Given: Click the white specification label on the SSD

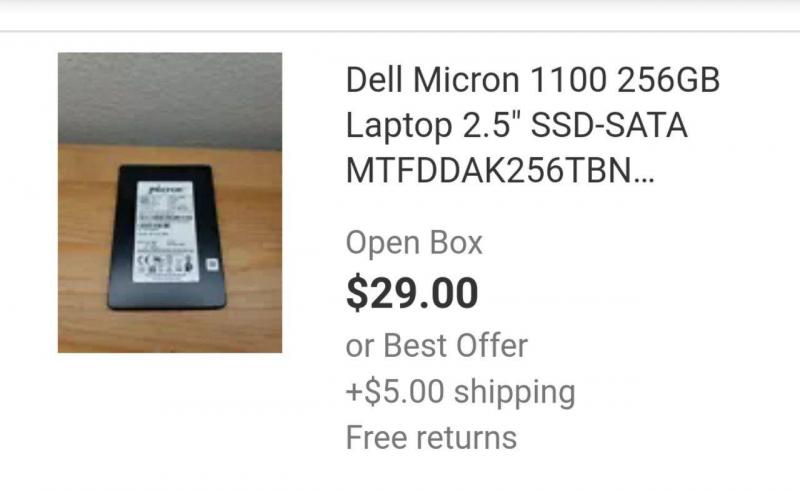Looking at the screenshot, I should (x=165, y=232).
